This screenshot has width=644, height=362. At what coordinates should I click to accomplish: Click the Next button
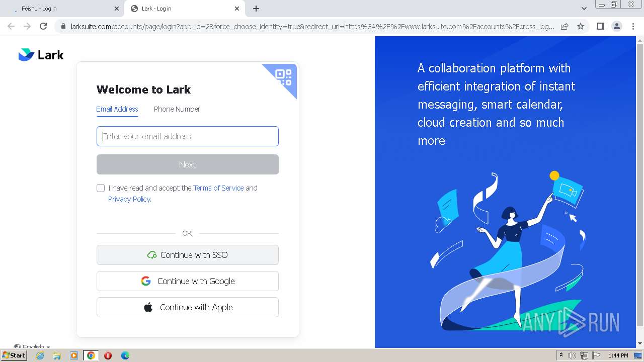(x=188, y=164)
